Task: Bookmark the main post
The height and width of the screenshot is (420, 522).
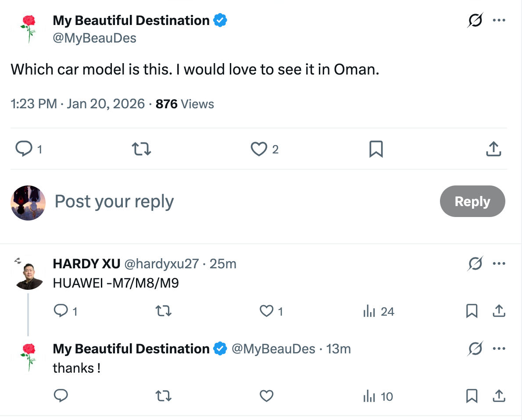Action: tap(376, 149)
